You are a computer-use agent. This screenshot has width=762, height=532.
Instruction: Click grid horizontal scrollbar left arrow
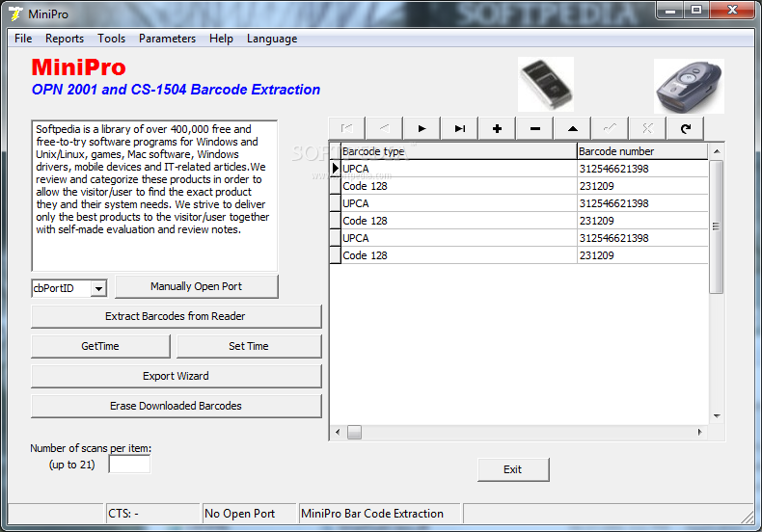point(338,432)
